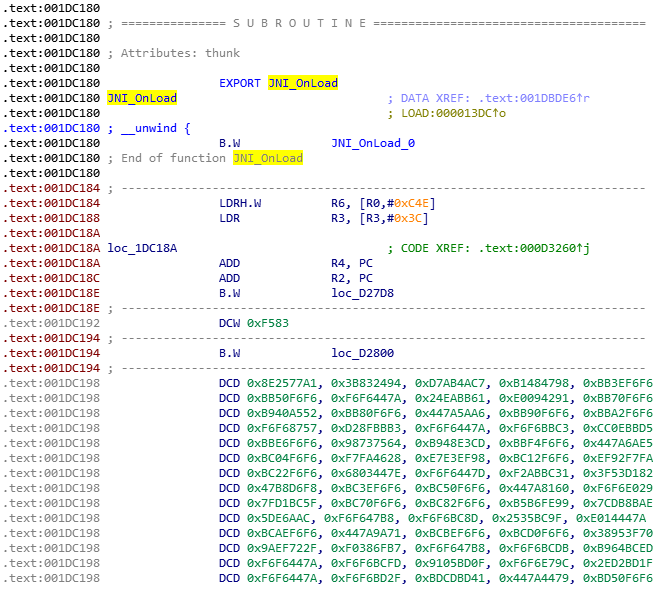Select data value 0xF6F6BD2F
The image size is (658, 590).
tap(366, 578)
